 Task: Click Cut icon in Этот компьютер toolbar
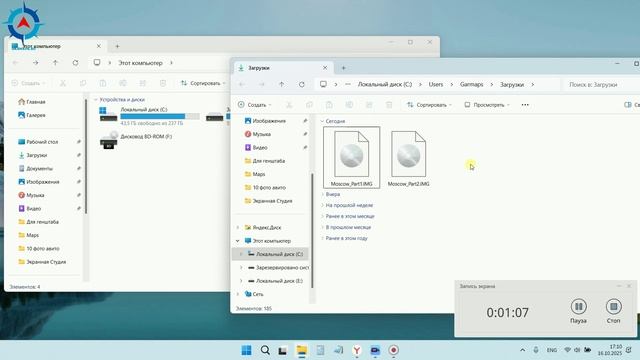coord(63,83)
